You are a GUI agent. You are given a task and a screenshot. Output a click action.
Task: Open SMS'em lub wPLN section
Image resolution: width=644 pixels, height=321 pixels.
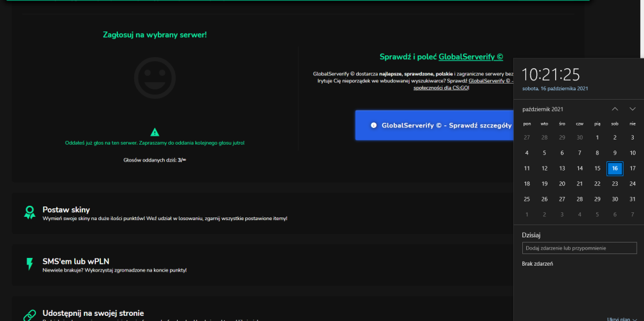[263, 265]
